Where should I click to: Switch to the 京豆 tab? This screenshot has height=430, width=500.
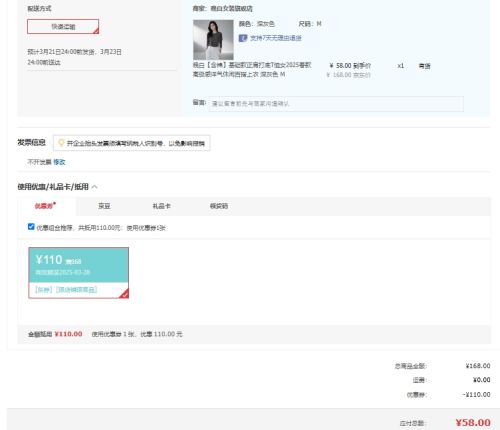click(x=104, y=206)
